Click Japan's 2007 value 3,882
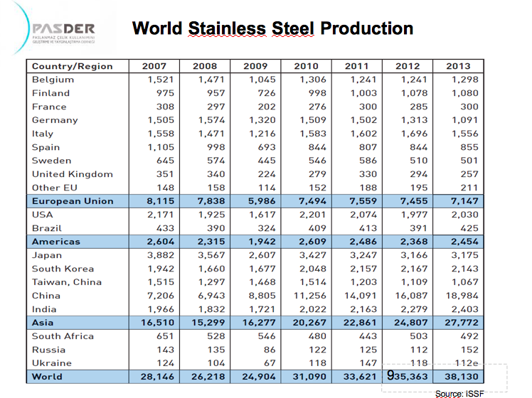532x398 pixels. (160, 255)
